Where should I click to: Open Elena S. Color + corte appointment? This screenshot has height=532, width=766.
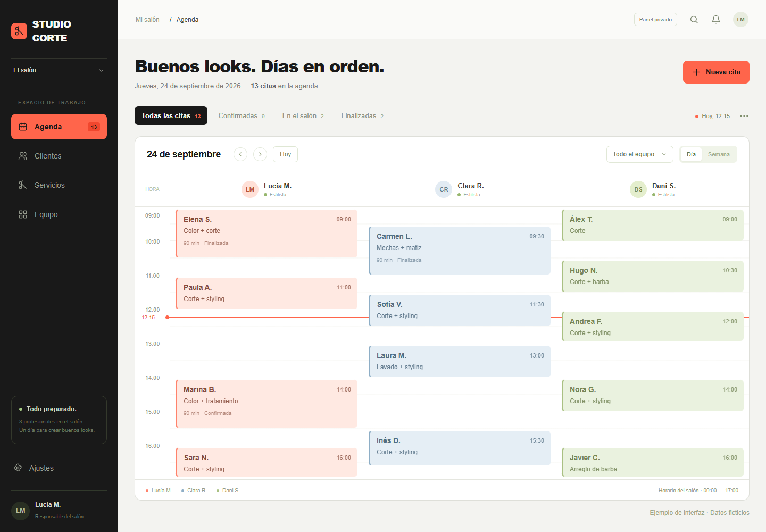click(267, 234)
